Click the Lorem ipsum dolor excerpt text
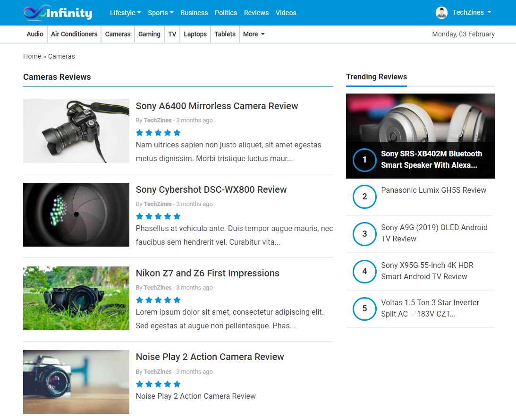Viewport: 516px width, 420px height. [x=230, y=319]
